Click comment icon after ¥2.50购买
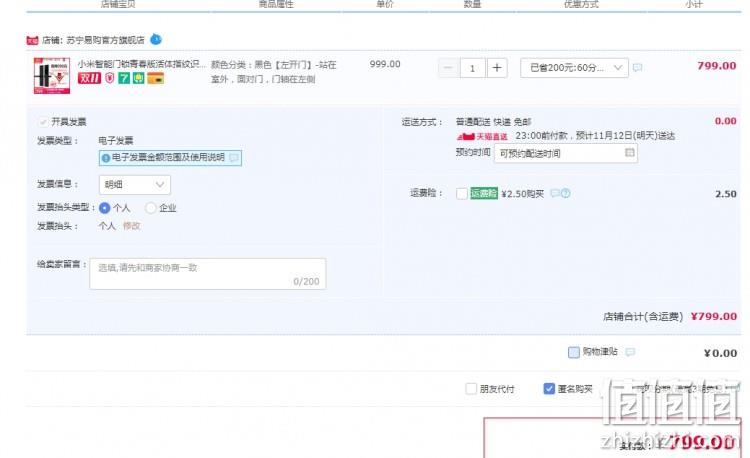This screenshot has height=458, width=750. click(x=554, y=193)
